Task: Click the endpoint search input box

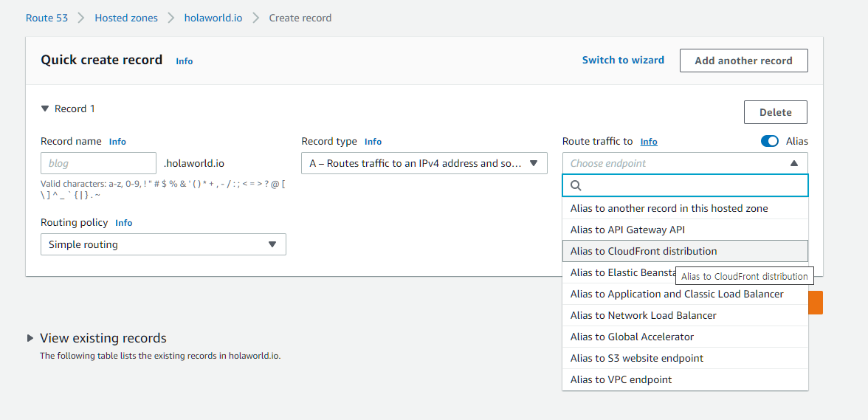Action: pyautogui.click(x=685, y=185)
